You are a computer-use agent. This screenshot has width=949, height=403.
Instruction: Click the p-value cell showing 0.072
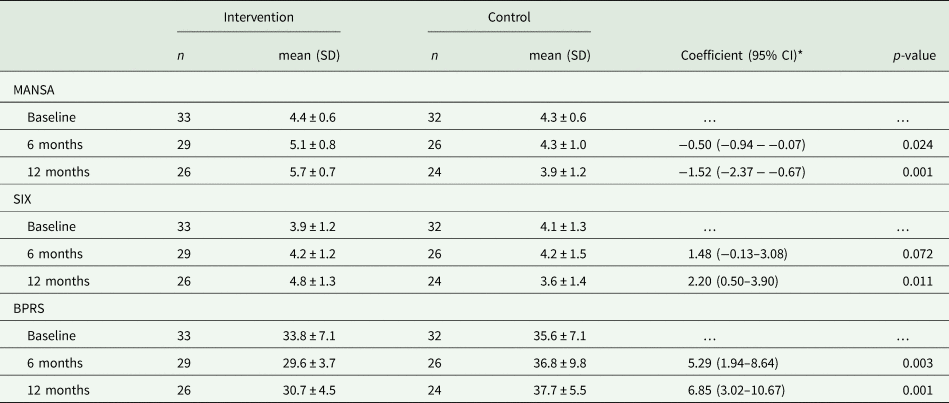click(x=917, y=253)
